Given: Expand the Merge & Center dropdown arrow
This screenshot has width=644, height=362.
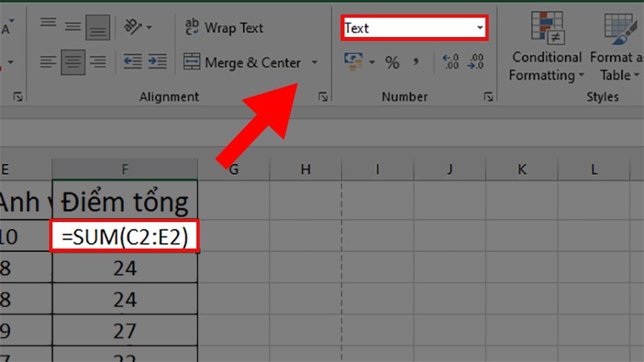Looking at the screenshot, I should point(315,63).
